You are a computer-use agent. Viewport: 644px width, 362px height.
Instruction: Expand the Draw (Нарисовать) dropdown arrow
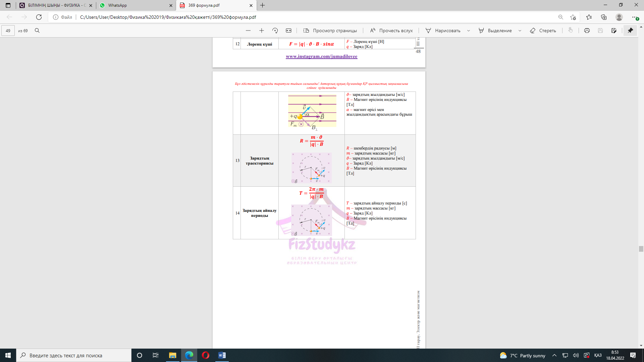(469, 31)
